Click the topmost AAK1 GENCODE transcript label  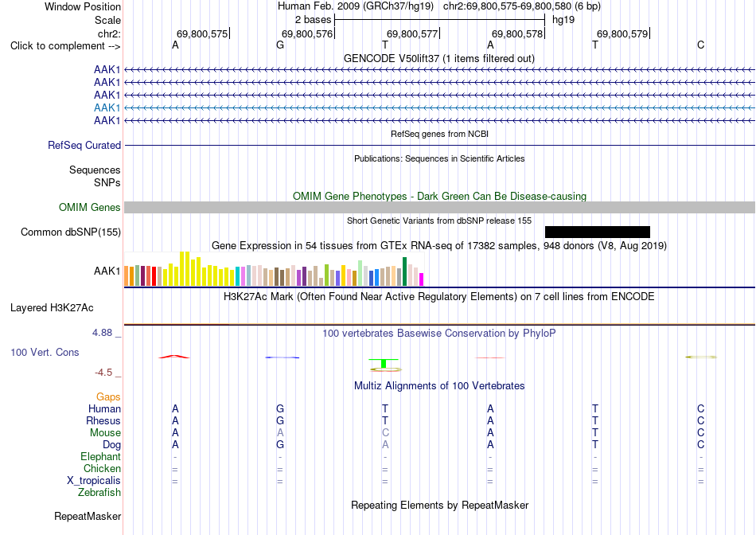click(107, 70)
